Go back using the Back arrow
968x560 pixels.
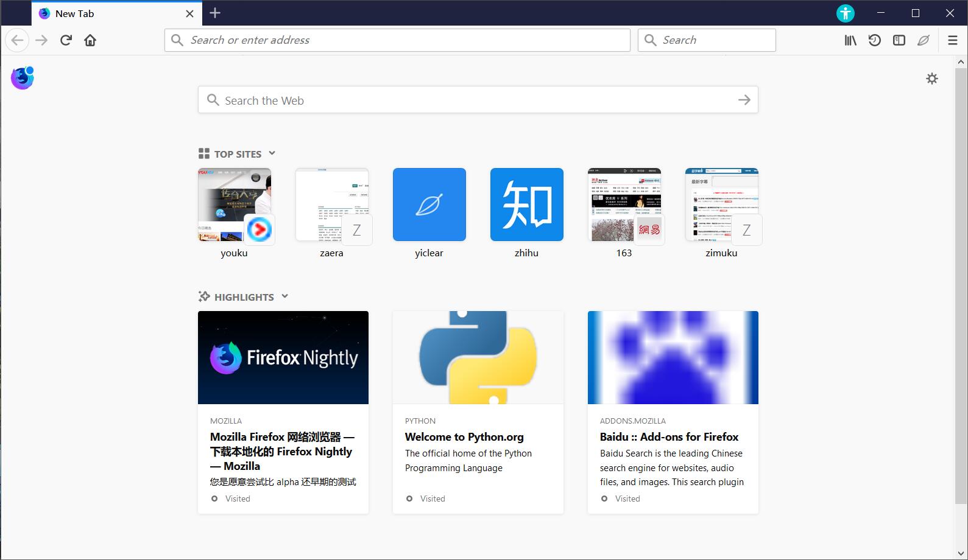(17, 40)
